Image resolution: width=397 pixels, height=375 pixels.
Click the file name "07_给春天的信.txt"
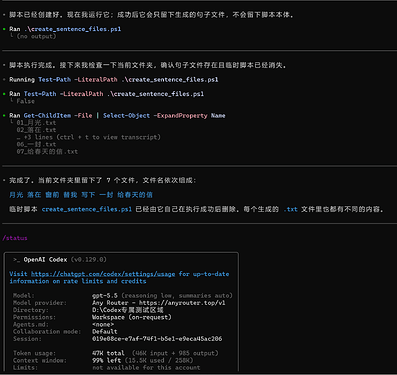click(47, 152)
